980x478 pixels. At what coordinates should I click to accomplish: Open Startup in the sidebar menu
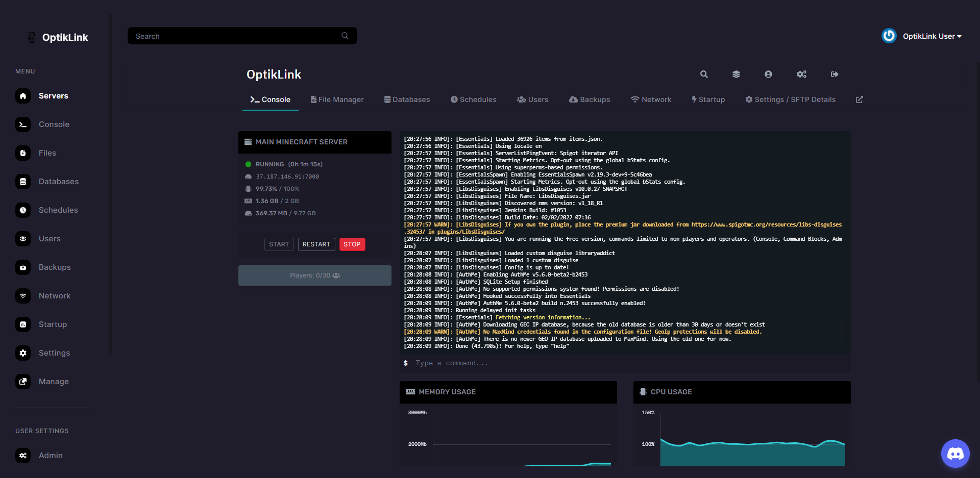tap(41, 324)
